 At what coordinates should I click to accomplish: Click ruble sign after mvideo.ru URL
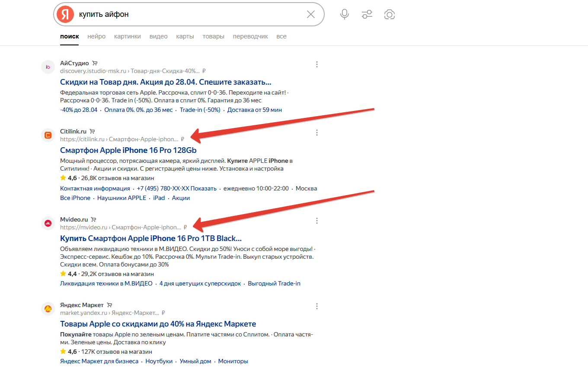(185, 227)
